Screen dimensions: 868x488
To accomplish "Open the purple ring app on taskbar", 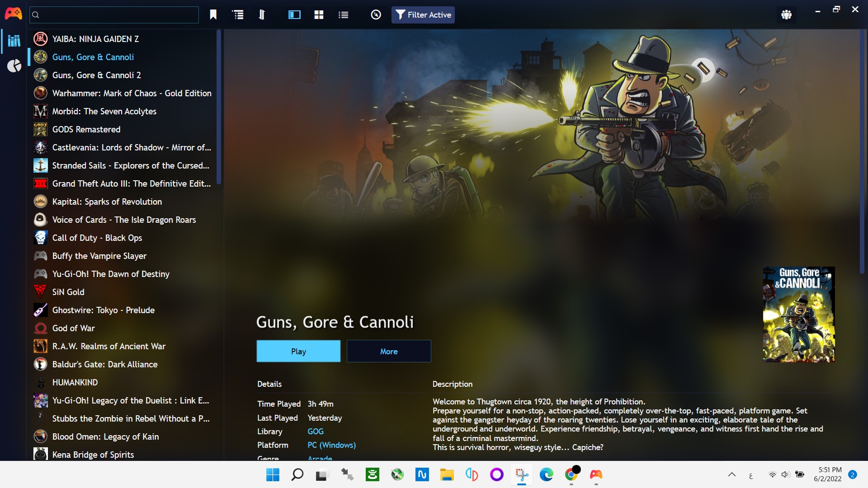I will click(497, 474).
